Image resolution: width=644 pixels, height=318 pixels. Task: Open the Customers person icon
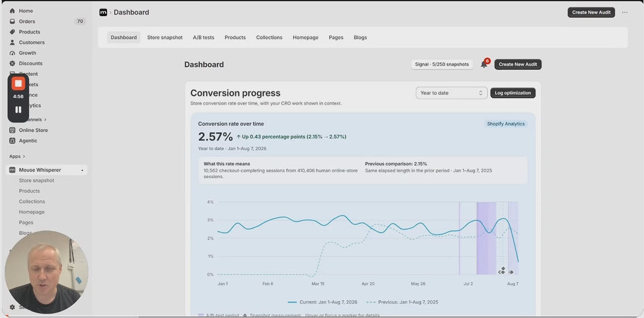pos(13,42)
